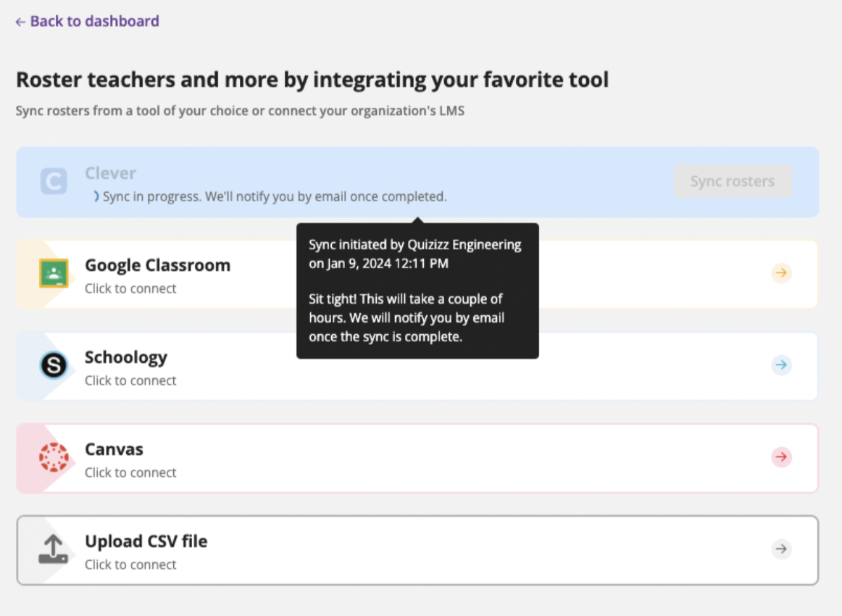Click 'Sync in progress' status message
This screenshot has width=842, height=616.
[275, 196]
